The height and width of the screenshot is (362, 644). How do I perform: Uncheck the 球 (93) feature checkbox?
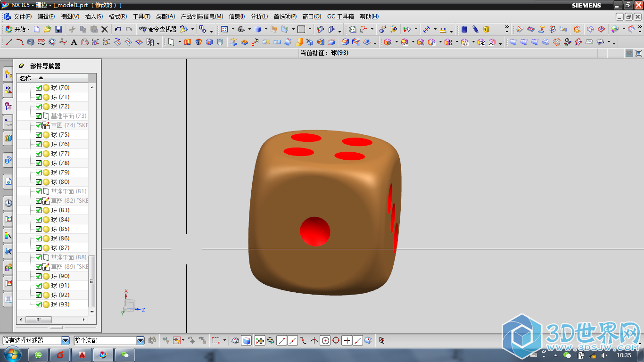click(x=39, y=304)
